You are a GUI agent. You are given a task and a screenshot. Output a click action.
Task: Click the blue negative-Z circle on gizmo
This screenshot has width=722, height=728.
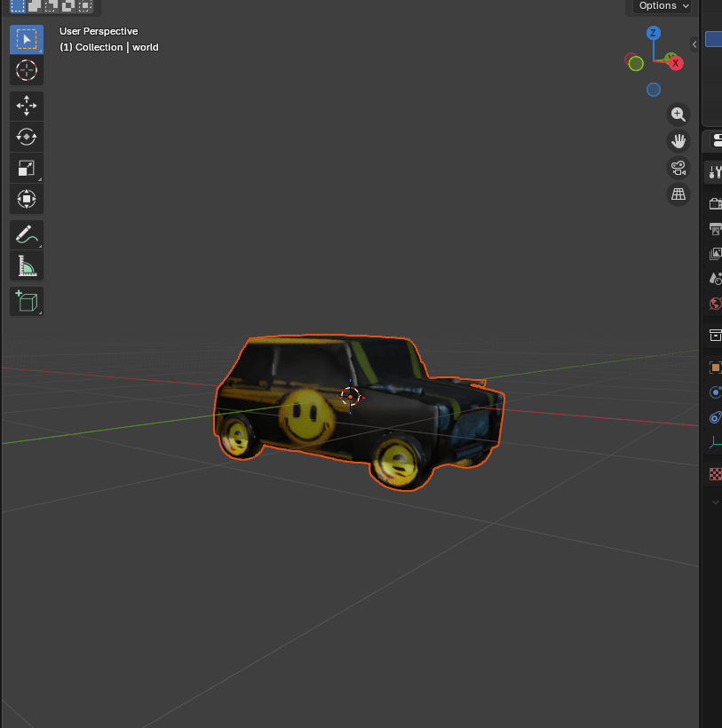pos(654,90)
